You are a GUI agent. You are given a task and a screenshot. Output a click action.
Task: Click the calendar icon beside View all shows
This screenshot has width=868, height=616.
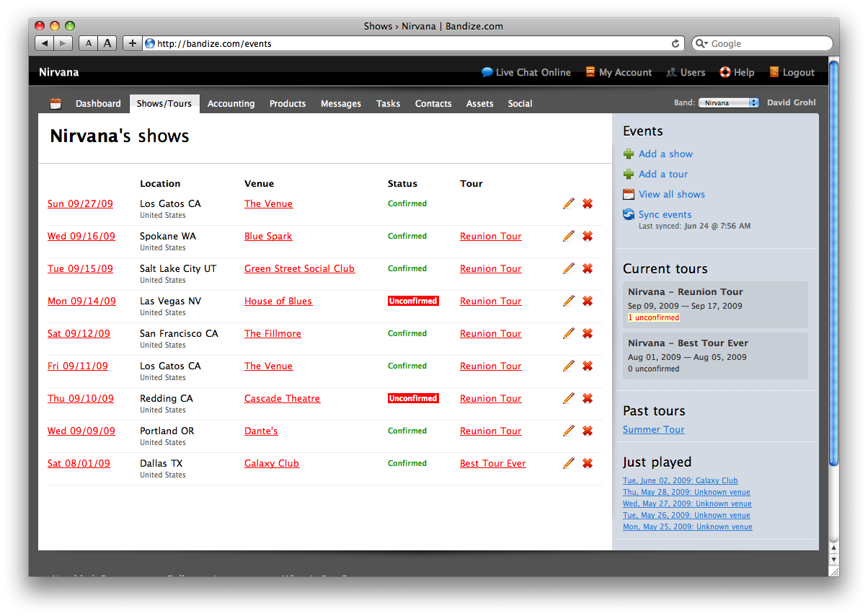[x=629, y=194]
